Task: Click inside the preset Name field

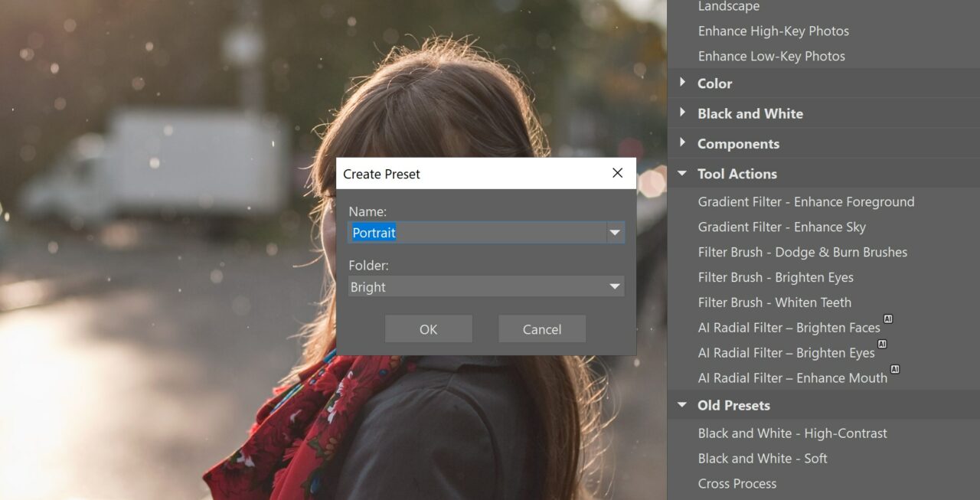Action: 459,232
